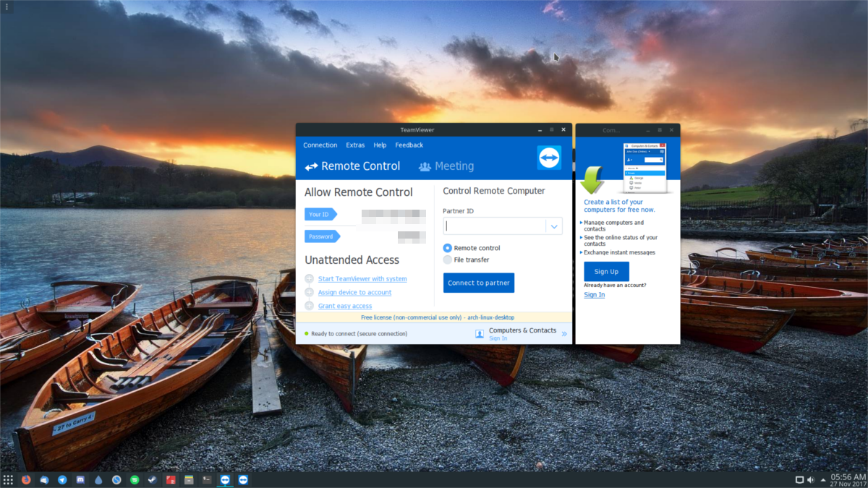Switch to the Remote Control tab
The width and height of the screenshot is (868, 488).
(352, 166)
